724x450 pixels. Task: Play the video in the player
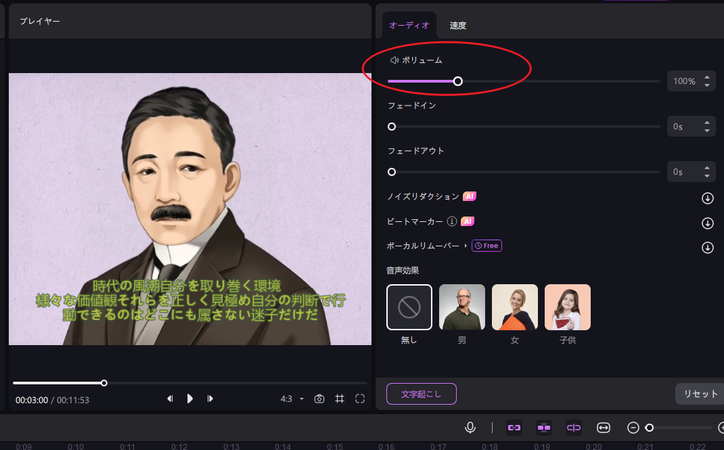tap(190, 399)
